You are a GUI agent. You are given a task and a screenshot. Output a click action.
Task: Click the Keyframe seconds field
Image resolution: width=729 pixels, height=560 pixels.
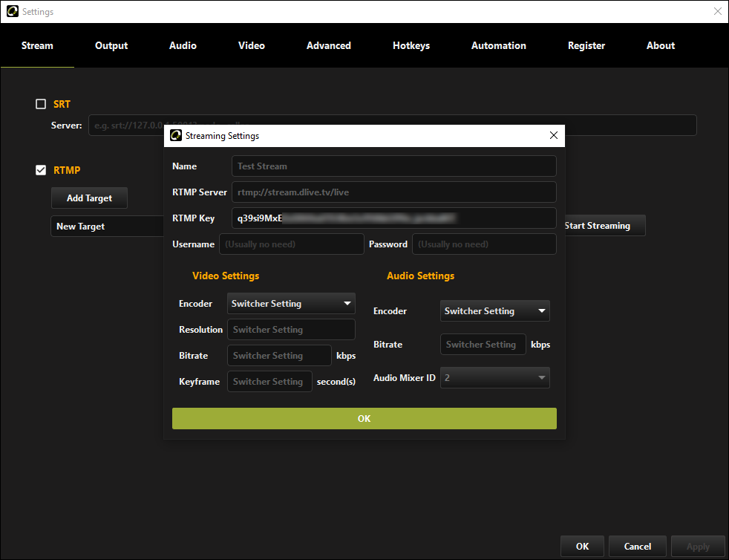tap(269, 382)
